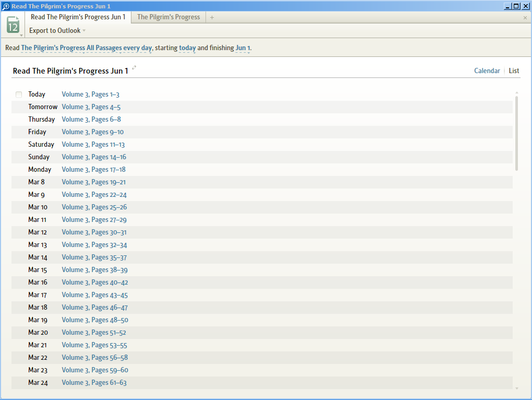Screen dimensions: 532x400
Task: Open Volume 3, Pages 14–16 reading
Action: coord(94,157)
